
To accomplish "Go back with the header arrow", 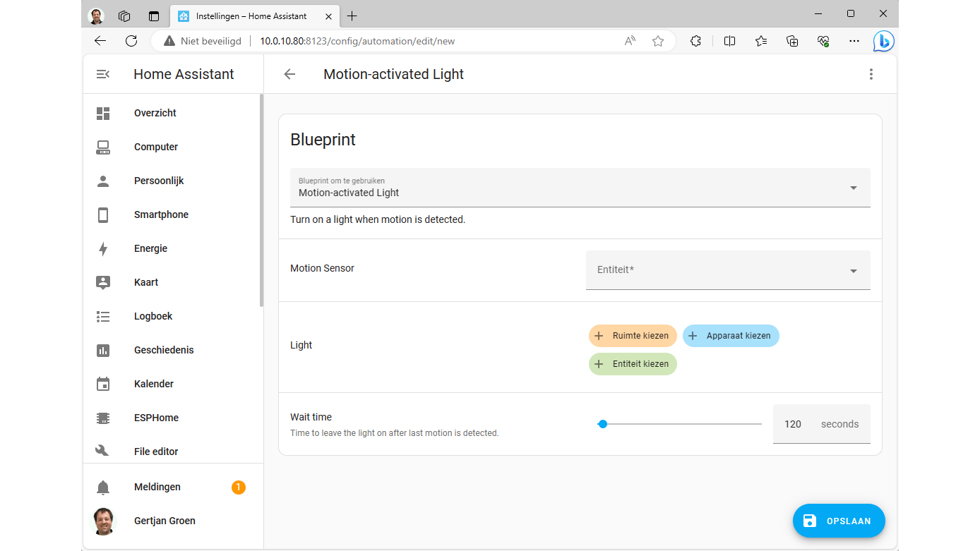I will (289, 74).
